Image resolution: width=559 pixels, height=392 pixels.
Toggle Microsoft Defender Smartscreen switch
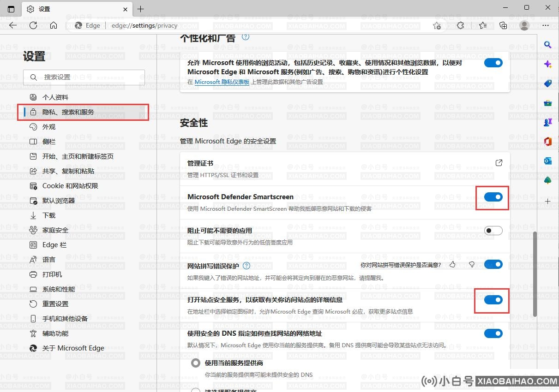click(493, 197)
